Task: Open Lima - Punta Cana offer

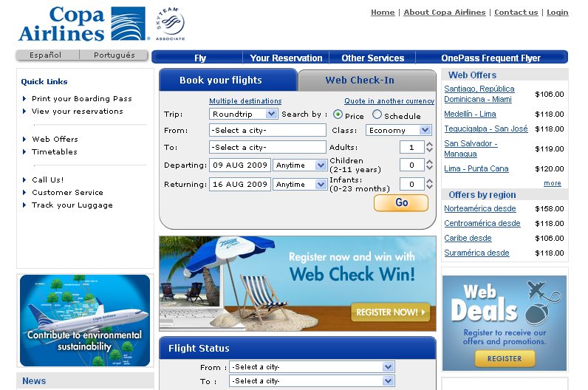Action: (476, 168)
